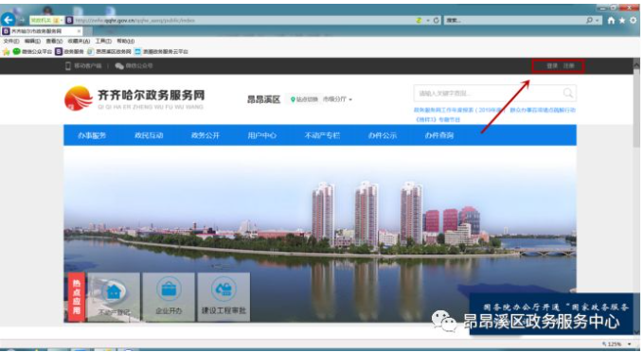
Task: Open the 政民互动 navigation tab
Action: click(149, 135)
